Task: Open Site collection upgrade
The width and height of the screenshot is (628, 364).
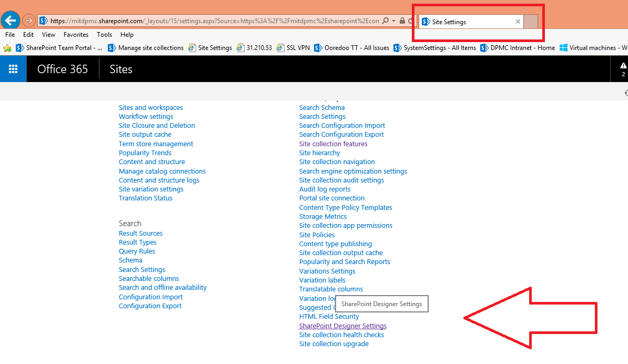Action: pyautogui.click(x=333, y=343)
